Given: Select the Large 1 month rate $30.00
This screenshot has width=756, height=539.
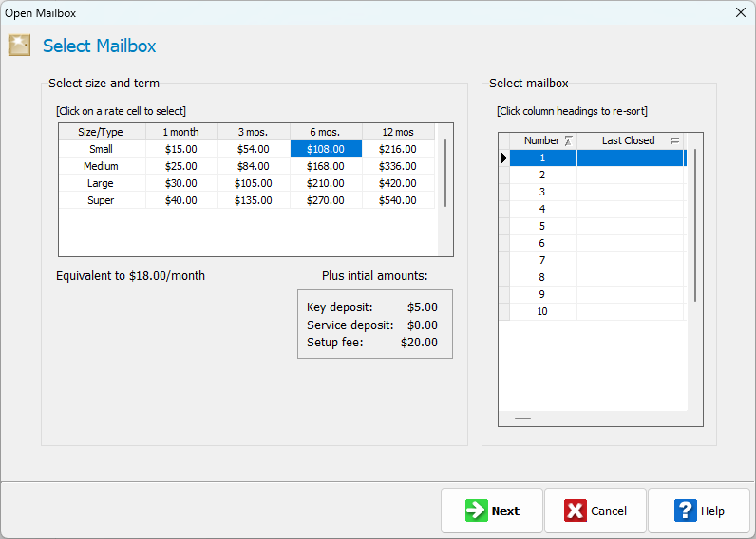Looking at the screenshot, I should [181, 183].
